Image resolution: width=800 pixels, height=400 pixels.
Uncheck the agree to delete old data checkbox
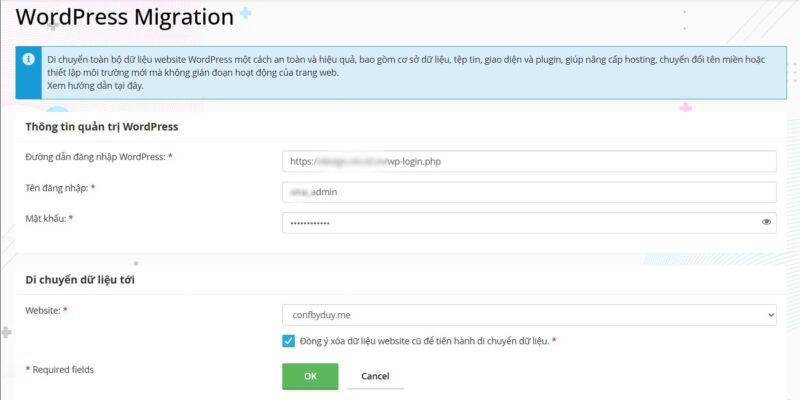[289, 341]
